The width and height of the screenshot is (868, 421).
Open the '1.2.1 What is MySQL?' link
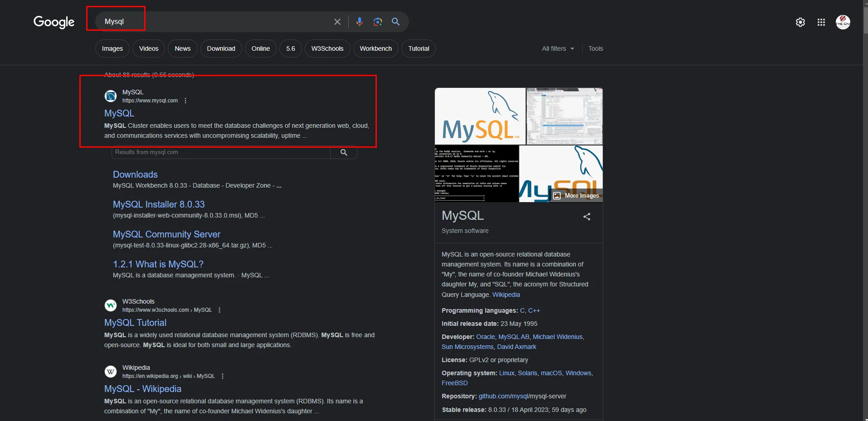click(x=158, y=264)
